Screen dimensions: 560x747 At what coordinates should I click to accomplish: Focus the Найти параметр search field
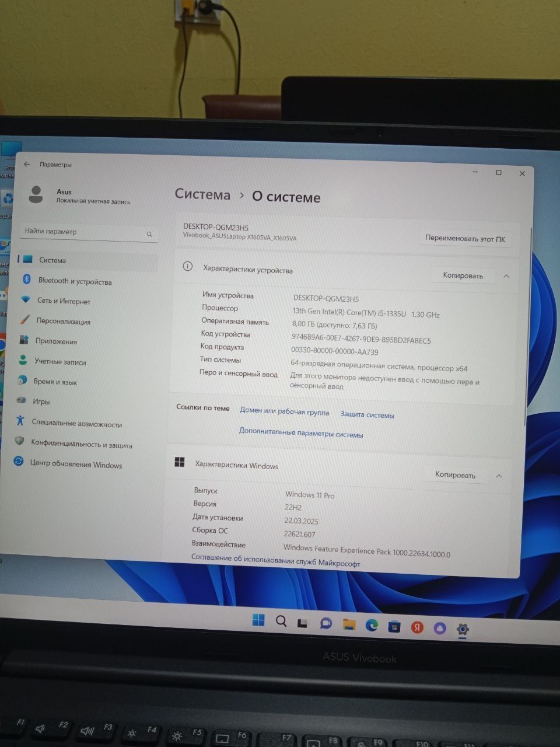89,232
